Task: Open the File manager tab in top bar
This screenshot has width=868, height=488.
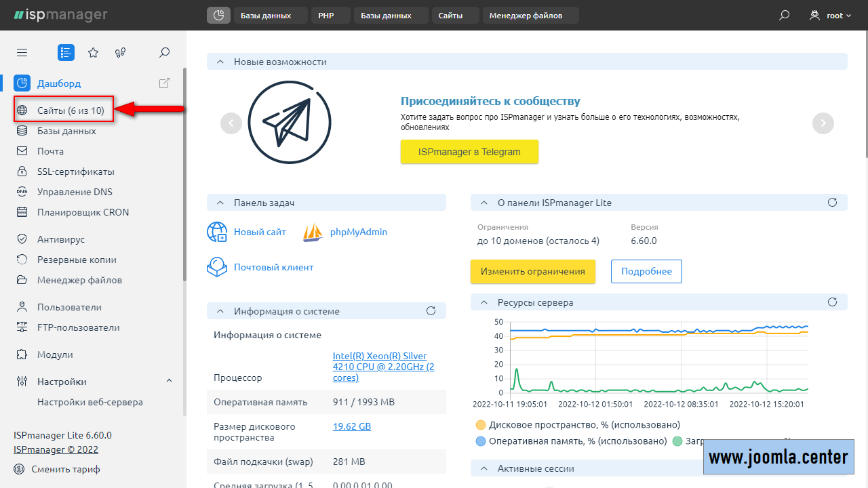Action: coord(526,15)
